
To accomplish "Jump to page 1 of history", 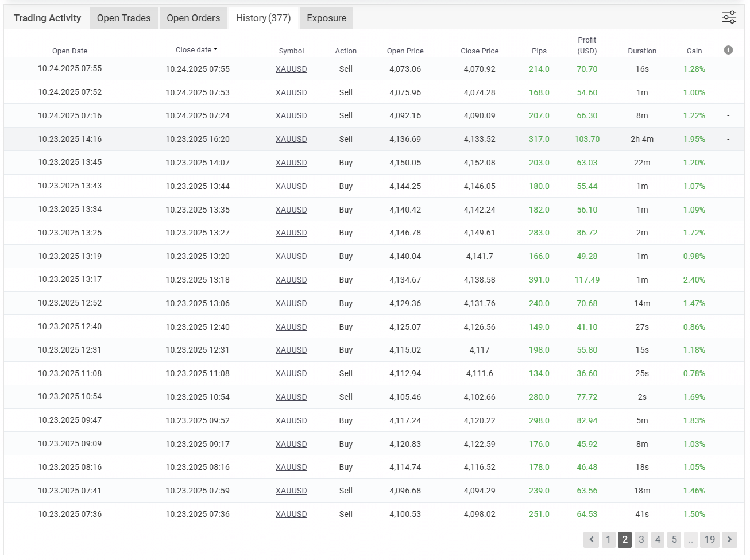I will (608, 539).
